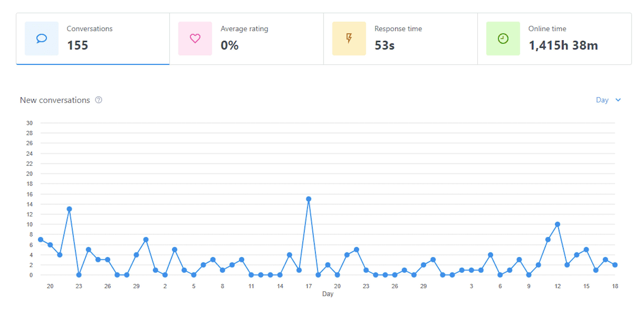Click the dropdown chevron next to Day
644x313 pixels.
[x=618, y=100]
